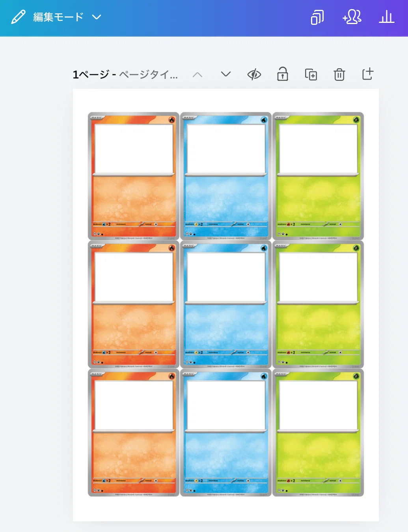Toggle the page lock icon
This screenshot has width=408, height=532.
[x=283, y=74]
